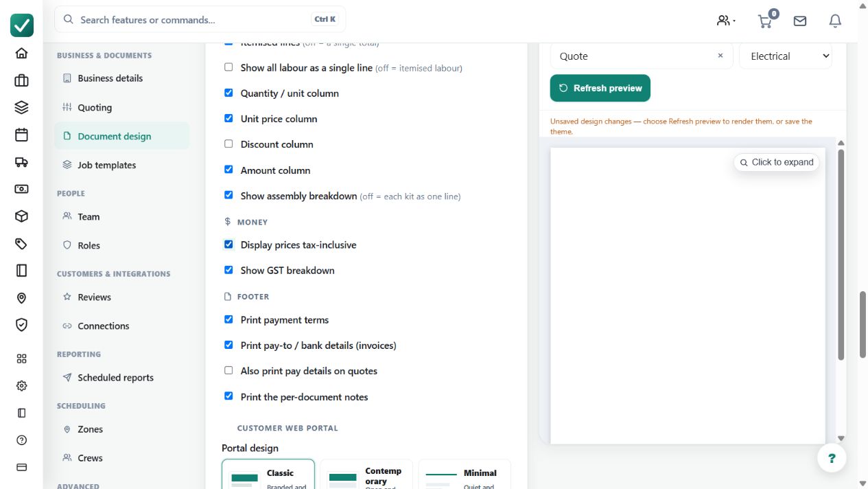Open Scheduled reports page
This screenshot has height=489, width=868.
click(121, 377)
